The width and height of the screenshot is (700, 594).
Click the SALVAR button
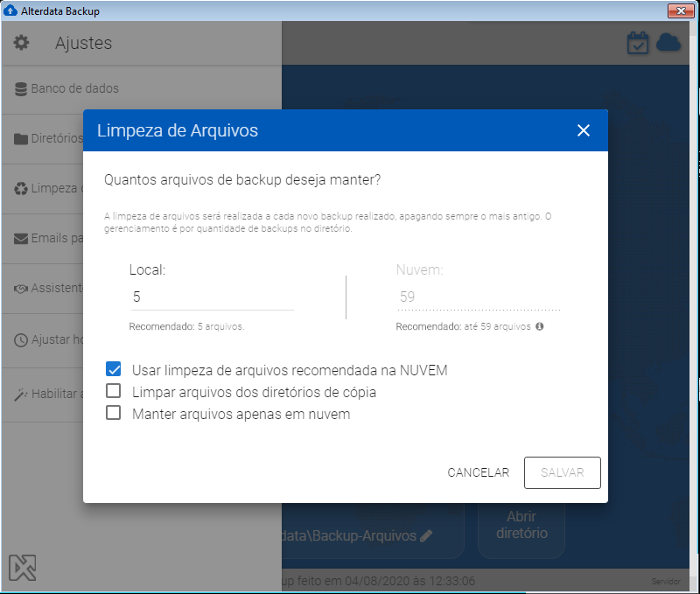[562, 472]
